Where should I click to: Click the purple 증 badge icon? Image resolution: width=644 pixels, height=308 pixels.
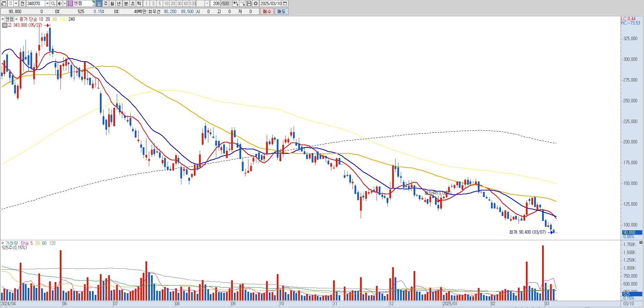[x=70, y=3]
